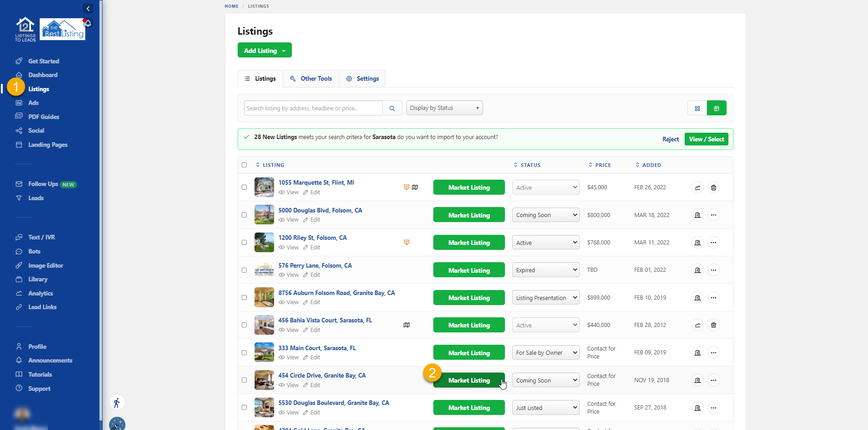The width and height of the screenshot is (868, 430).
Task: Select the Analytics sidebar icon
Action: [19, 293]
